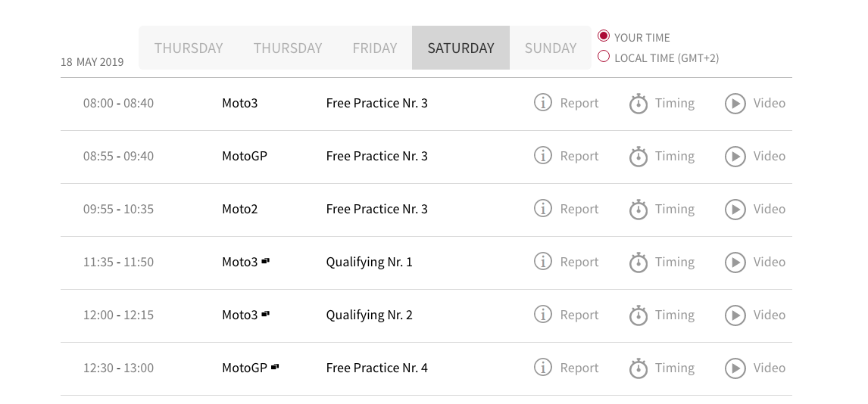Switch to the Sunday tab
868x404 pixels.
point(550,48)
